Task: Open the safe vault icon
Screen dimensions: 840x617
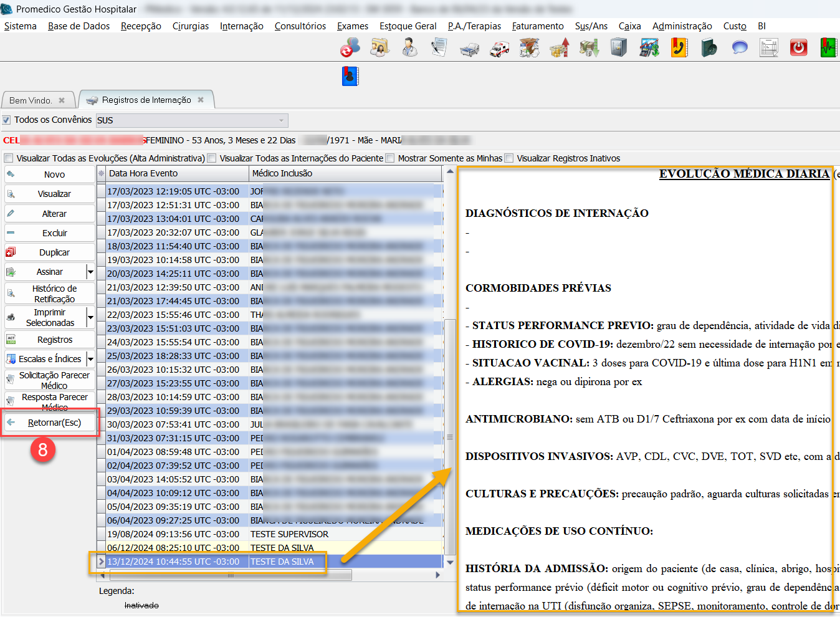Action: (619, 48)
